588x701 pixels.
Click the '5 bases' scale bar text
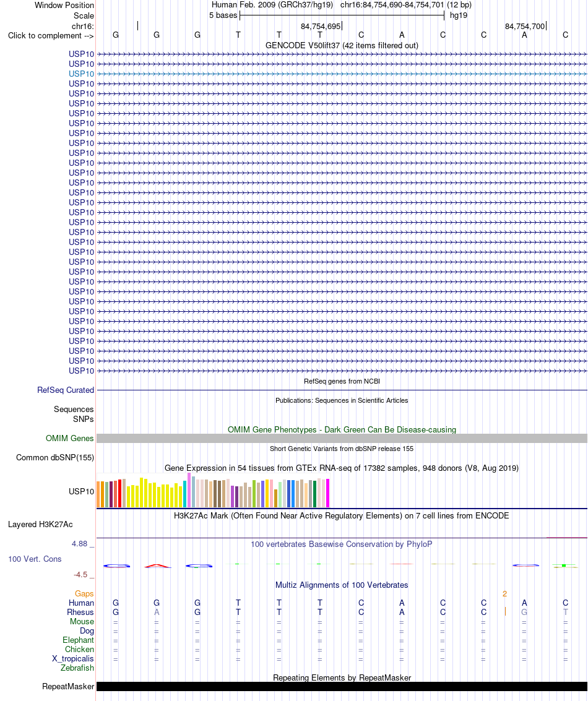(x=223, y=15)
